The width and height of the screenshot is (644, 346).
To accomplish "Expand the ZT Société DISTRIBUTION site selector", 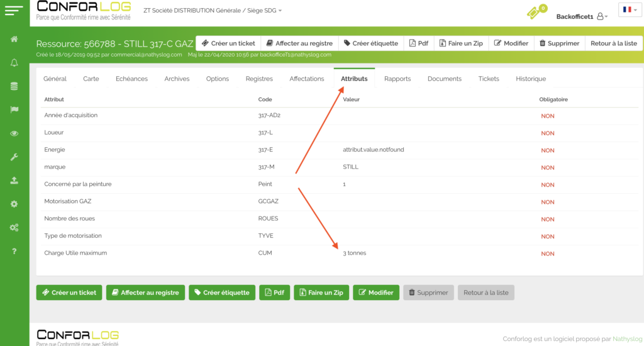I will pos(213,11).
